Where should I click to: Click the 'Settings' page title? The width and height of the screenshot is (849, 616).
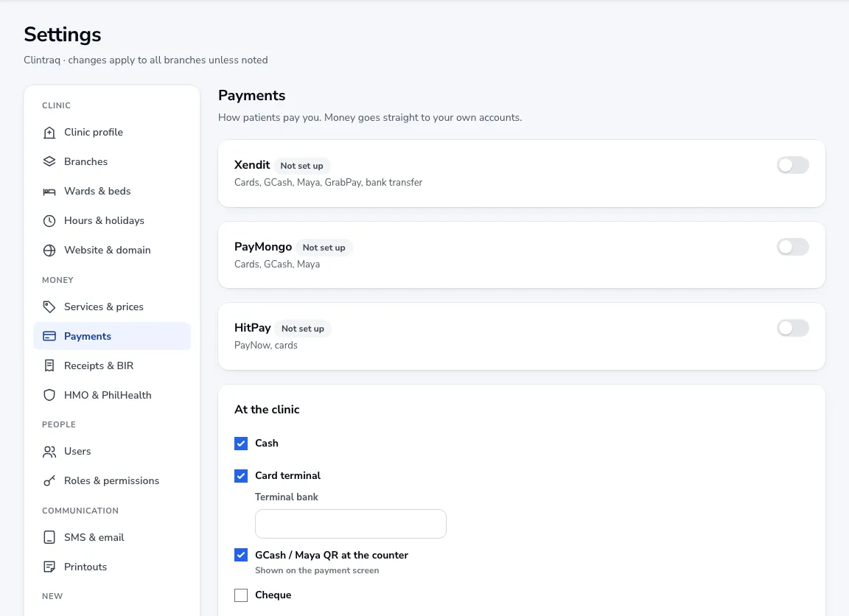(x=62, y=35)
